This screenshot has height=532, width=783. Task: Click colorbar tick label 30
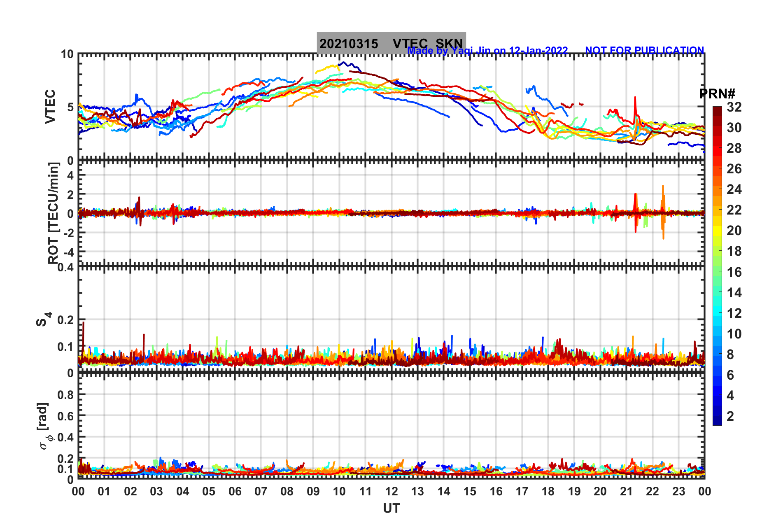click(x=734, y=128)
